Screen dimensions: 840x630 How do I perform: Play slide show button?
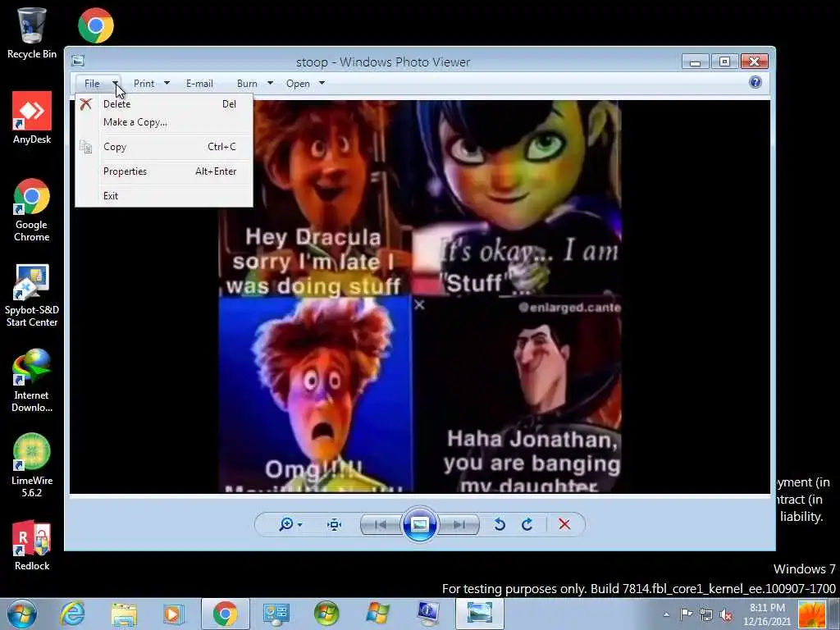[x=419, y=524]
